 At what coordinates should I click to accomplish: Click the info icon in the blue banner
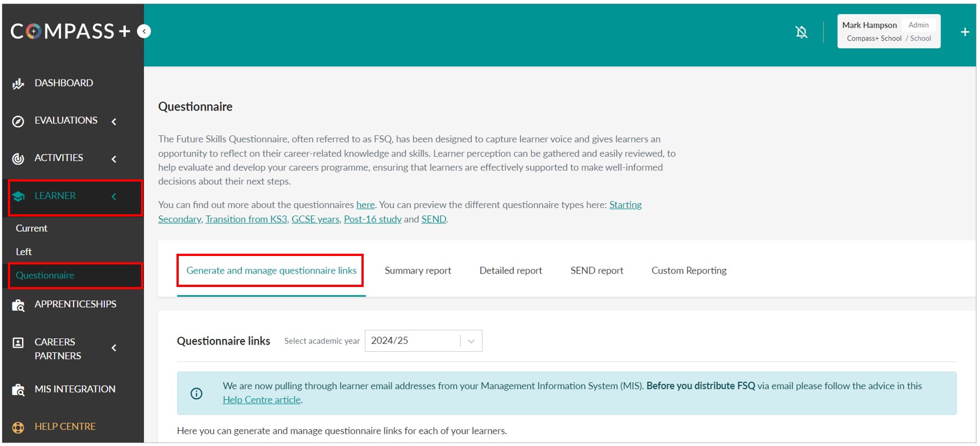(x=196, y=394)
